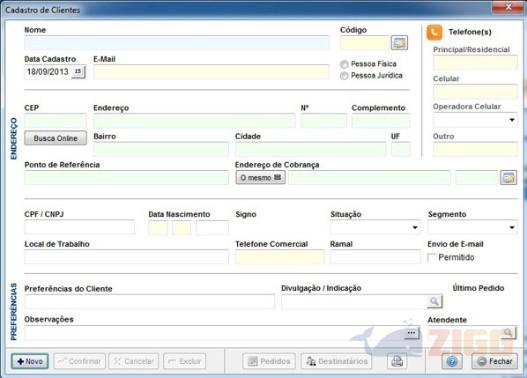Viewport: 527px width, 378px height.
Task: Focus the address Nº input field
Action: pos(324,121)
